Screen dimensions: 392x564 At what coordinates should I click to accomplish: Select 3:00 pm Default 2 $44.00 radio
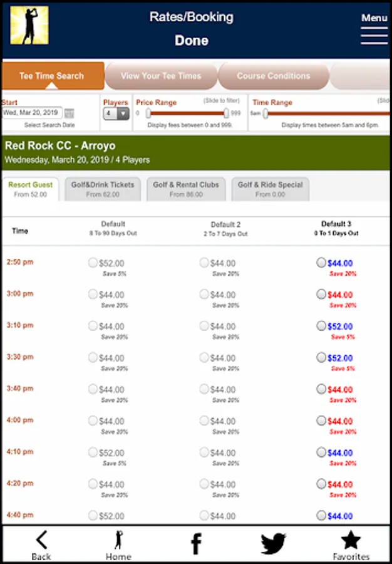pos(204,295)
